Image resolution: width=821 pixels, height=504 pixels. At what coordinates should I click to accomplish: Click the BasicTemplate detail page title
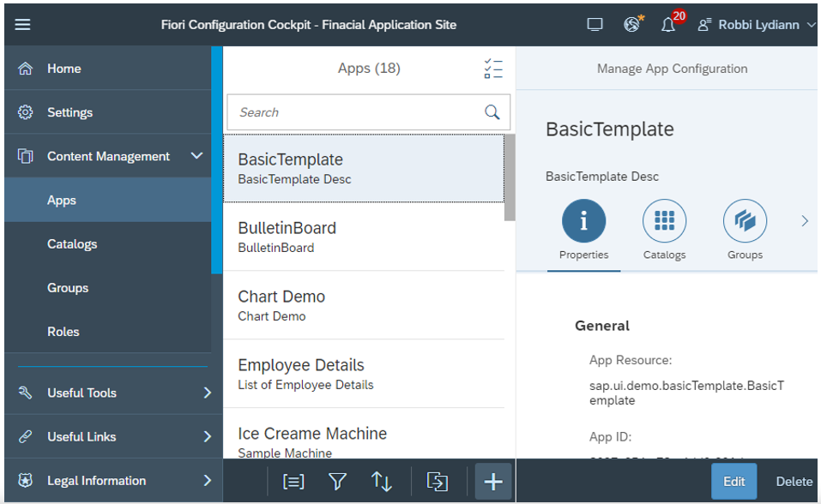[x=610, y=129]
